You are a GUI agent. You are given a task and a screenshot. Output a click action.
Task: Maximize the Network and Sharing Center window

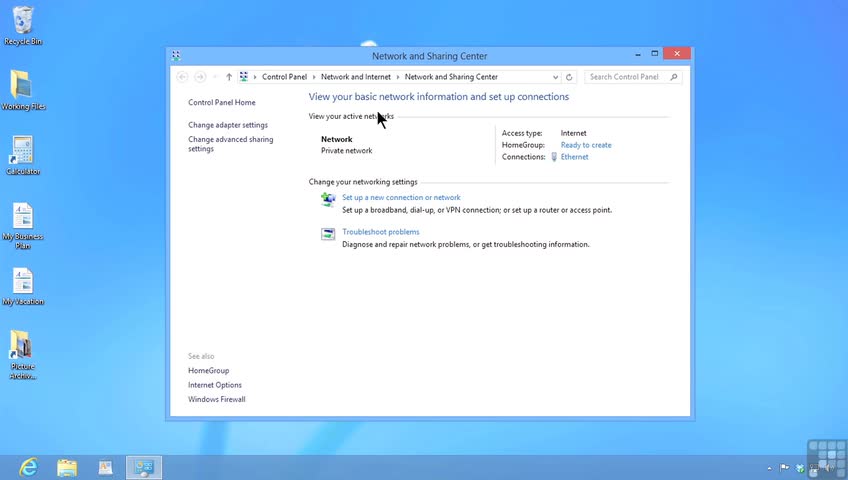point(654,54)
